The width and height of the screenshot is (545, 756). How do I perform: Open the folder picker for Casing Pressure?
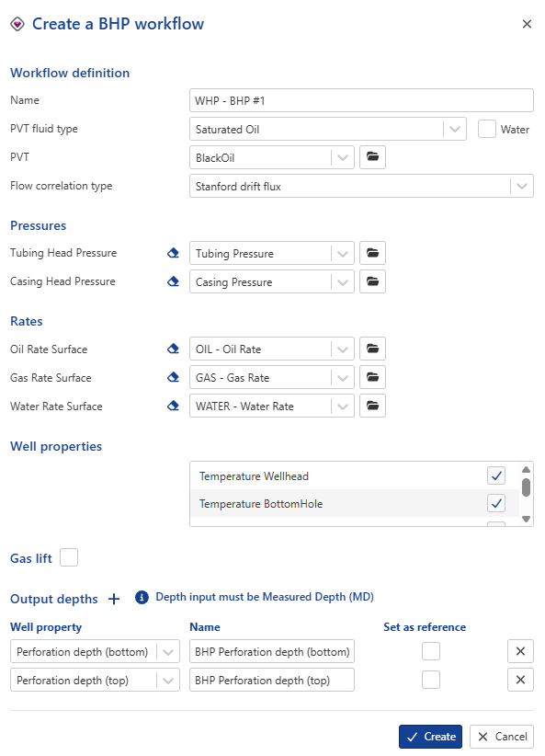(x=372, y=281)
